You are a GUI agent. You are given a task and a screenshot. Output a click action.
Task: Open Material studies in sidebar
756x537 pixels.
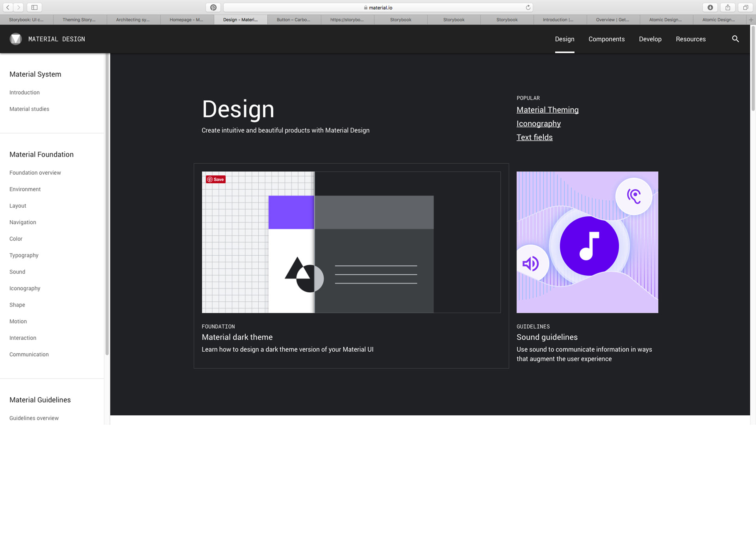pyautogui.click(x=29, y=109)
